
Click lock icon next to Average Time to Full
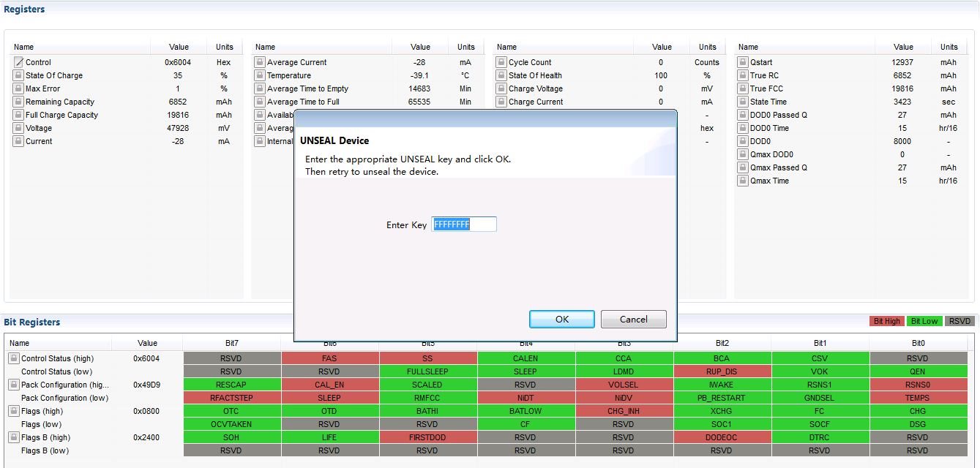(x=260, y=102)
